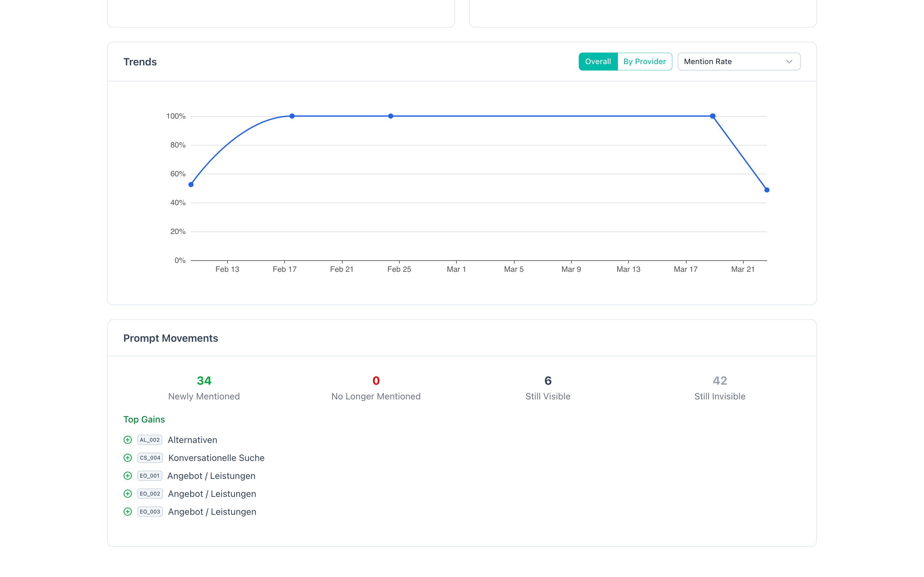
Task: Switch the trends view to By Provider
Action: pos(645,61)
